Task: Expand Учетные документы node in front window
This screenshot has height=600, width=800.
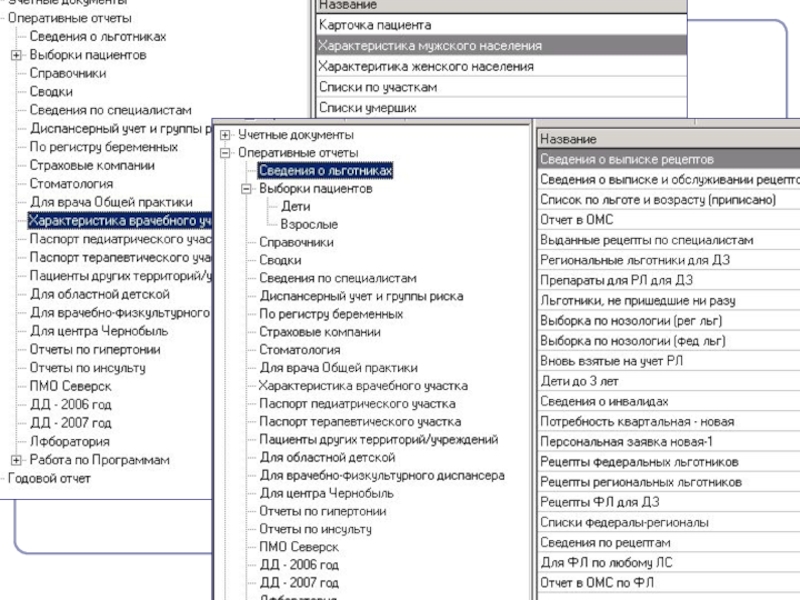Action: pos(225,135)
